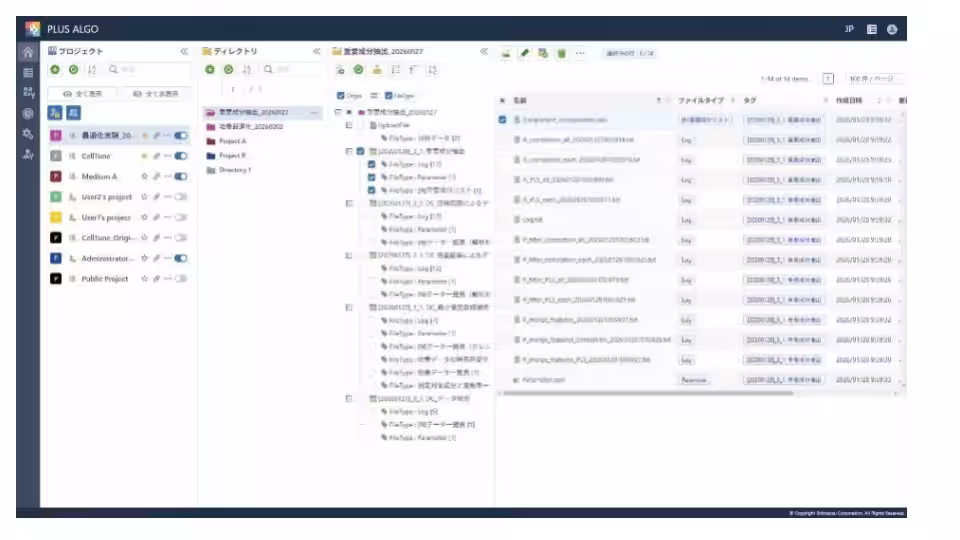Open three-dots menu for Public Project

168,279
